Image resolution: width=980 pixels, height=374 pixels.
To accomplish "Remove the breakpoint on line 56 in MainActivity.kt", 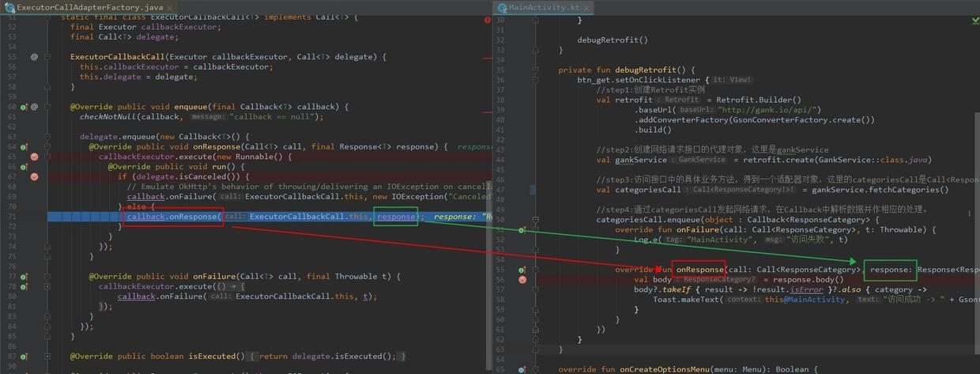I will 522,279.
